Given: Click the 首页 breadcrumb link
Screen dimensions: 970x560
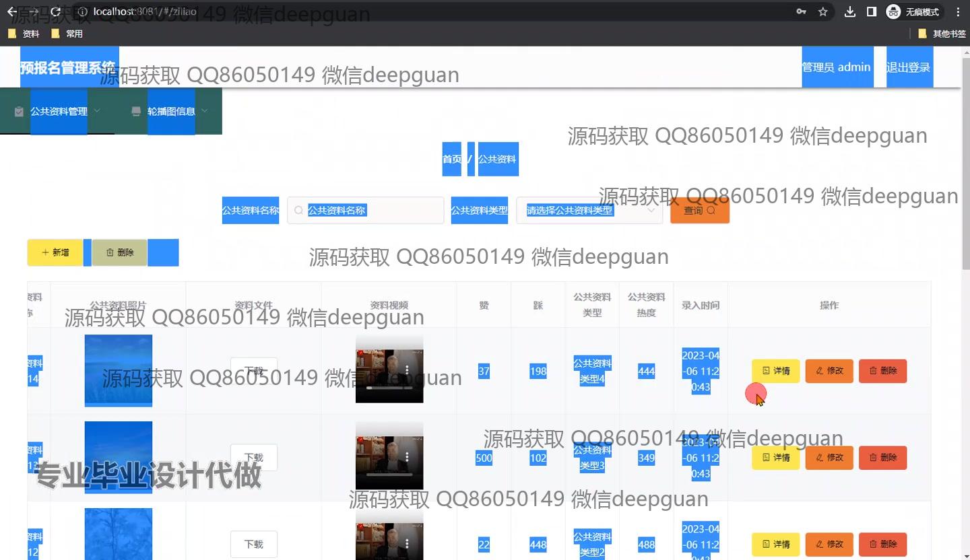Looking at the screenshot, I should point(451,160).
